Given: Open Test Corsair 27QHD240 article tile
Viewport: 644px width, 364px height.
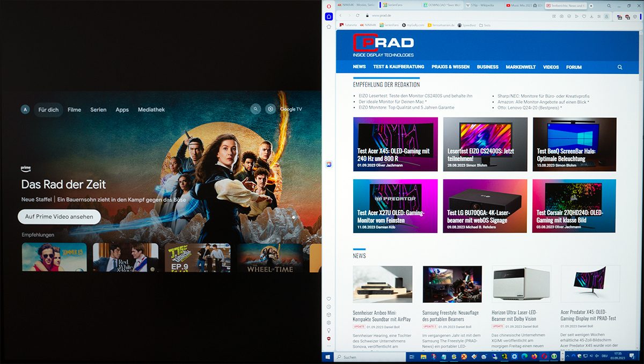Looking at the screenshot, I should click(x=574, y=206).
